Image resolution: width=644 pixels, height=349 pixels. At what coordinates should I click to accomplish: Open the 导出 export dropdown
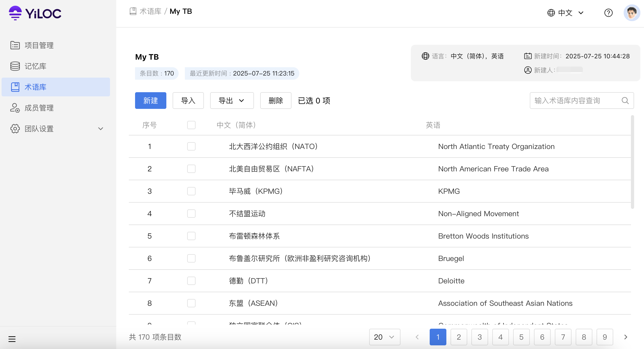(x=232, y=101)
